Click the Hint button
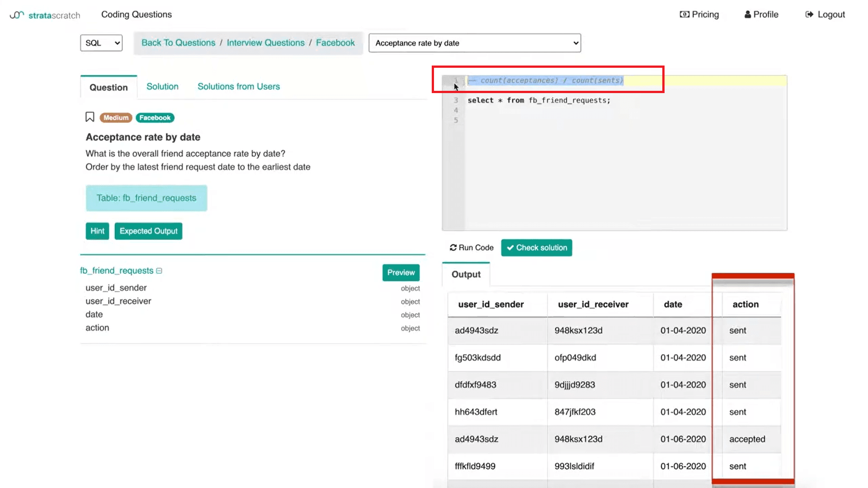This screenshot has width=868, height=488. click(x=97, y=231)
